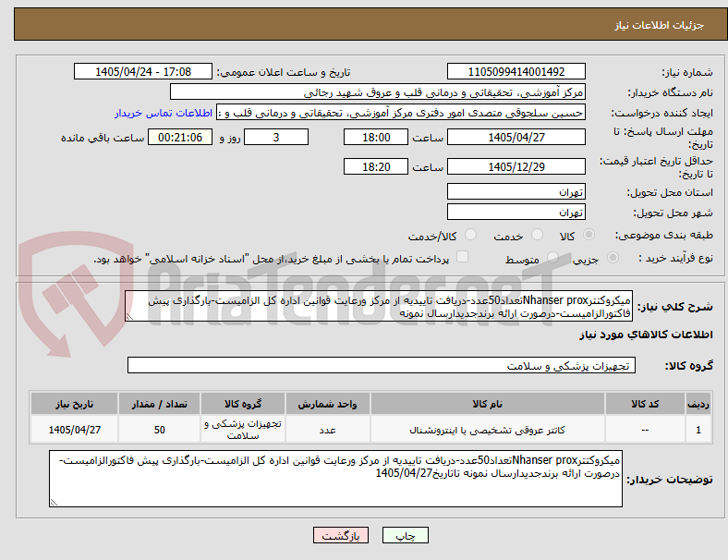The width and height of the screenshot is (728, 560).
Task: Click the نام کالا column header
Action: 488,404
